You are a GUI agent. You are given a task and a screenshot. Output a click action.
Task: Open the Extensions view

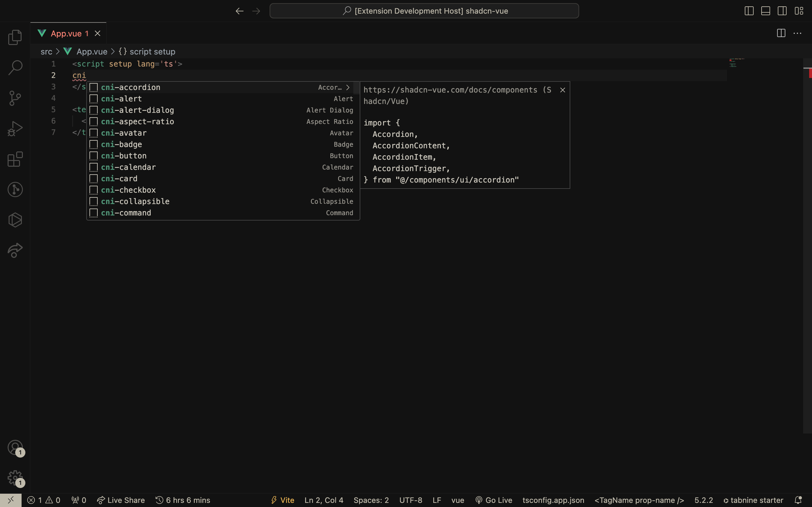pyautogui.click(x=15, y=159)
